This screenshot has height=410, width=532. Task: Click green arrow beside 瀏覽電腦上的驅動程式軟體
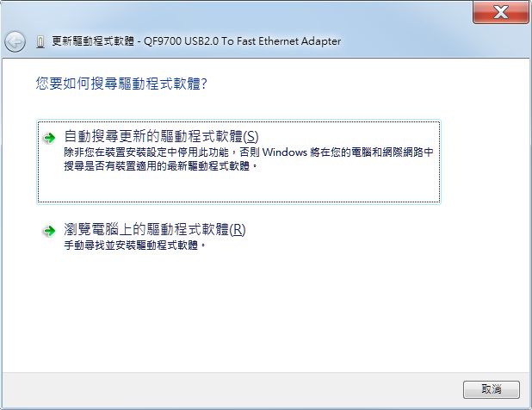[x=49, y=231]
